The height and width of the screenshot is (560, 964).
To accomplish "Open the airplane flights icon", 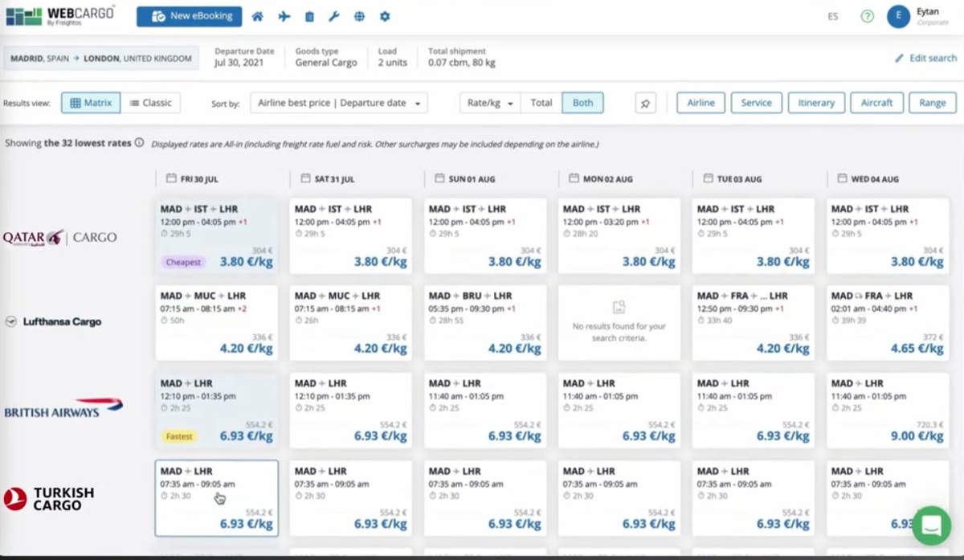I will (284, 16).
